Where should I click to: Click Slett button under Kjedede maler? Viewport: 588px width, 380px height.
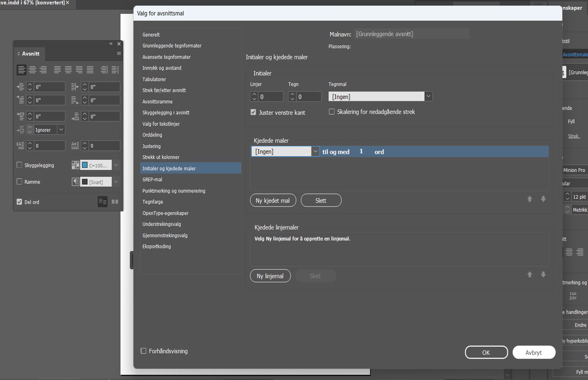[x=321, y=200]
